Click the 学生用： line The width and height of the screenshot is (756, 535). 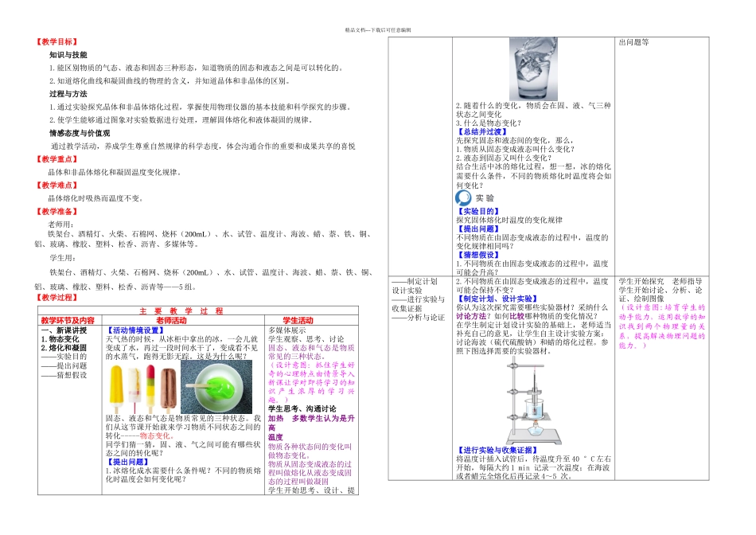point(61,258)
